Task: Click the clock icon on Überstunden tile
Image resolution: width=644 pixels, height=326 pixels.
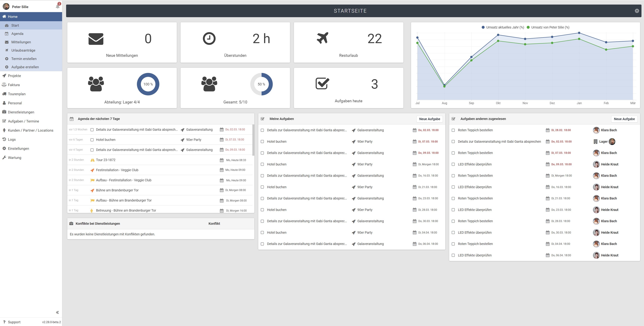Action: pyautogui.click(x=209, y=39)
